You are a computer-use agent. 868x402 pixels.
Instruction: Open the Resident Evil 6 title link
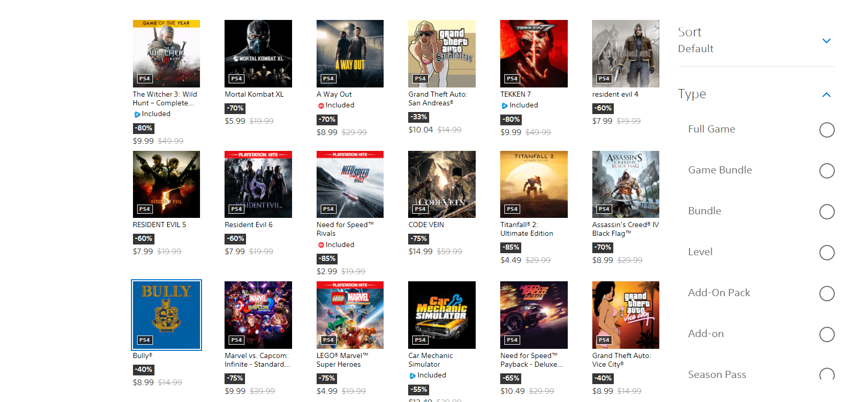(249, 225)
